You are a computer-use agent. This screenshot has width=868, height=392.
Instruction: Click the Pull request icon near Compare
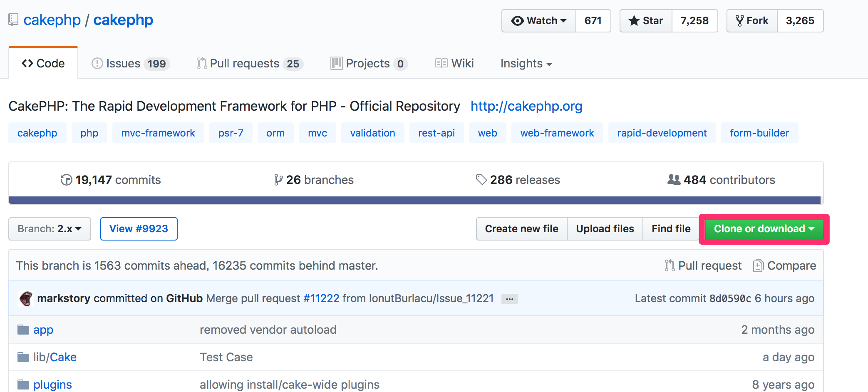pos(669,265)
